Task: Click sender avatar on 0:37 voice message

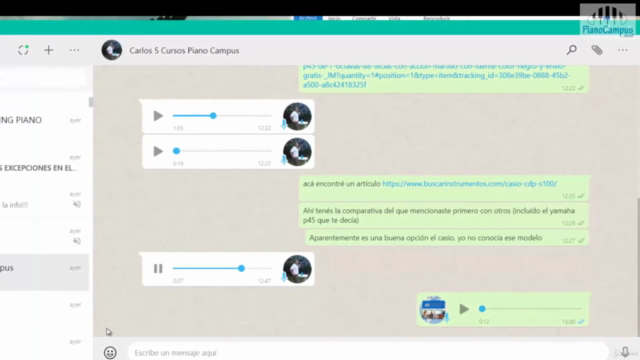Action: click(x=297, y=269)
